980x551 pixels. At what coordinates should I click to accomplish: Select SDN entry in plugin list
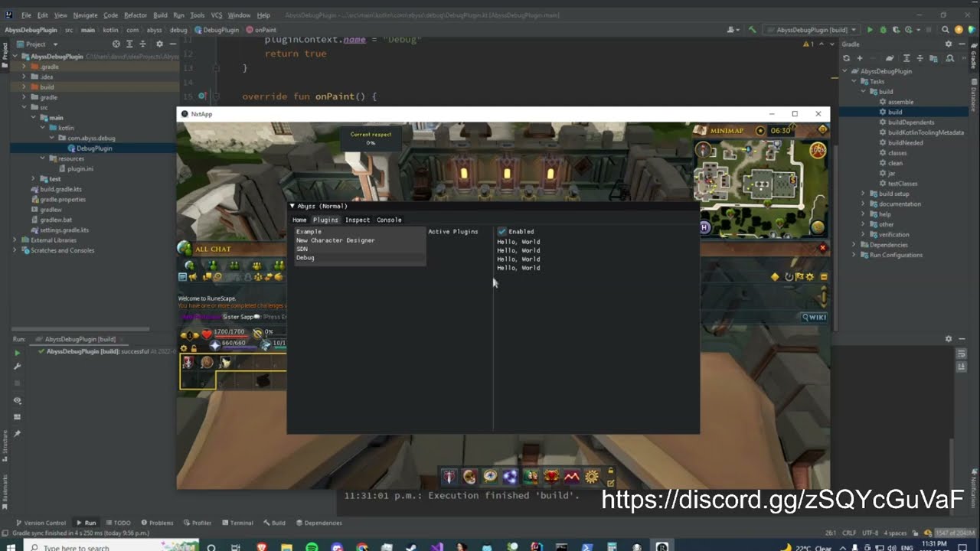pyautogui.click(x=361, y=249)
